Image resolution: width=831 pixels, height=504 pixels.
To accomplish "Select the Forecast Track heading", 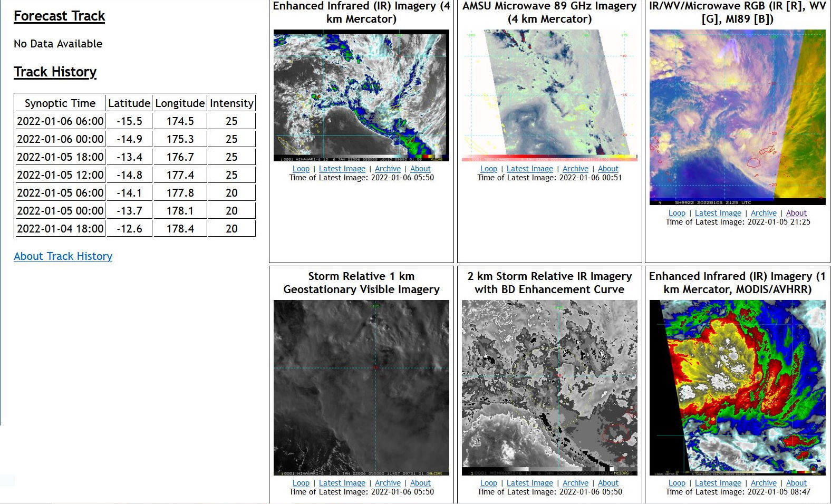I will pyautogui.click(x=59, y=16).
